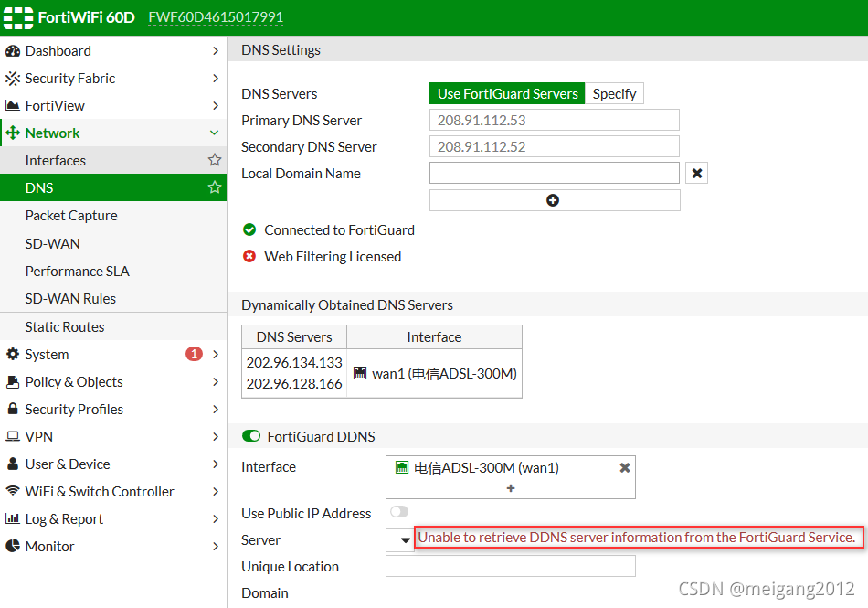The image size is (868, 608).
Task: Disable the FortiGuard DDNS switch
Action: (x=251, y=436)
